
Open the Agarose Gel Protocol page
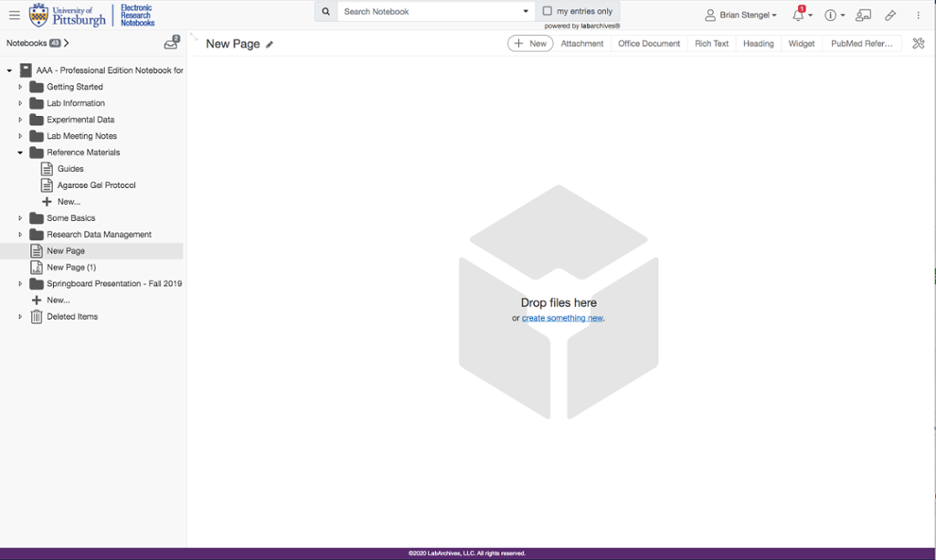click(96, 185)
